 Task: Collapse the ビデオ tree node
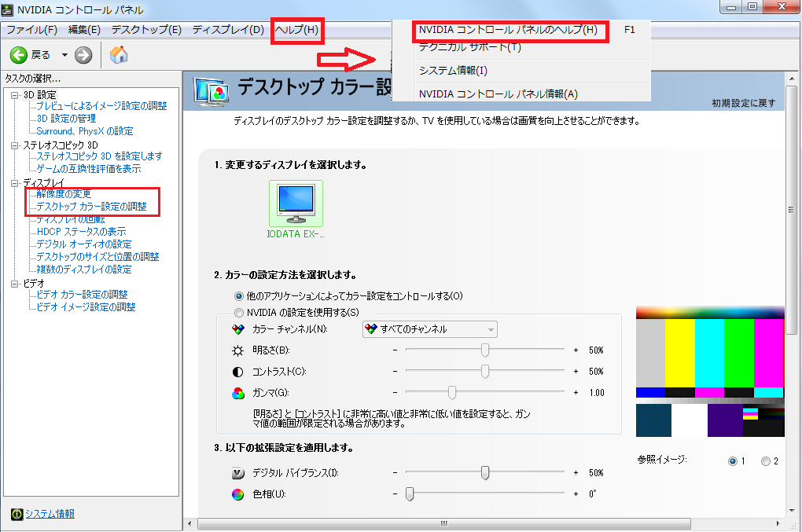click(x=15, y=284)
